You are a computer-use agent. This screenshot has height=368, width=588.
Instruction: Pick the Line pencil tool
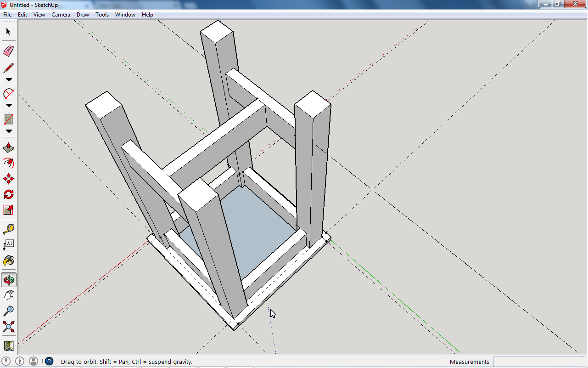[x=8, y=68]
